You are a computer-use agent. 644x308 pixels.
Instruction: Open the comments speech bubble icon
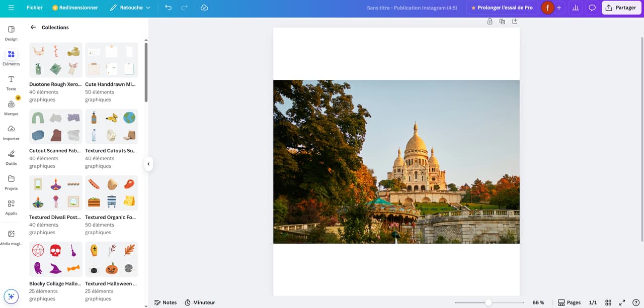coord(592,8)
